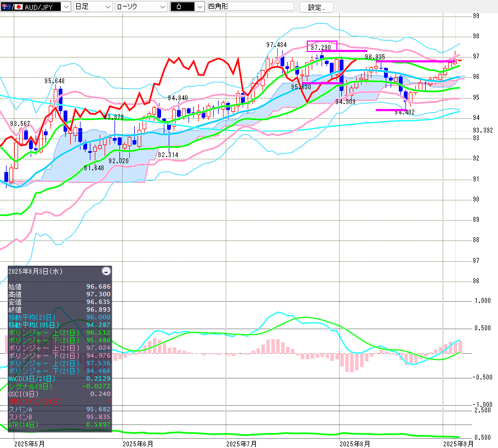Click the 94.840 price label
The height and width of the screenshot is (448, 498).
(178, 98)
